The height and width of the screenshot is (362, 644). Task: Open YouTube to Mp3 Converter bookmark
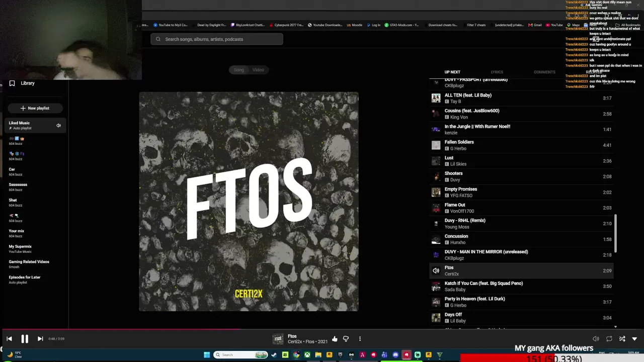click(171, 25)
